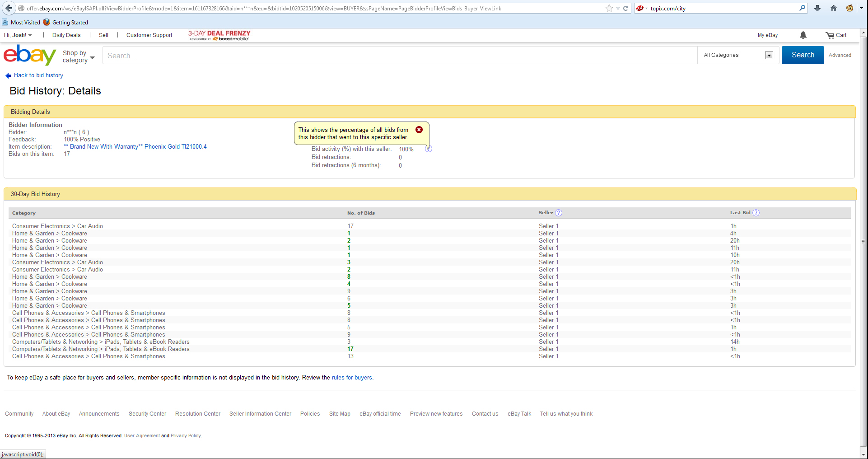The height and width of the screenshot is (459, 868).
Task: Click the Last Bid help icon
Action: click(x=756, y=213)
